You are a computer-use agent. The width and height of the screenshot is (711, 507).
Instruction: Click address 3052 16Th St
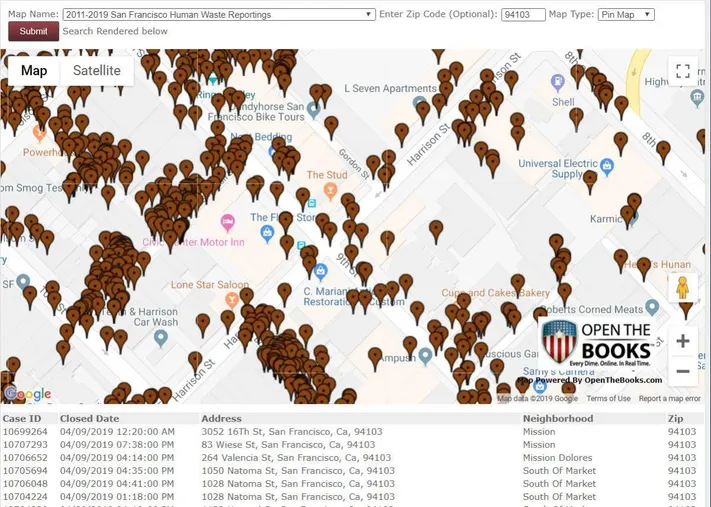pos(292,432)
